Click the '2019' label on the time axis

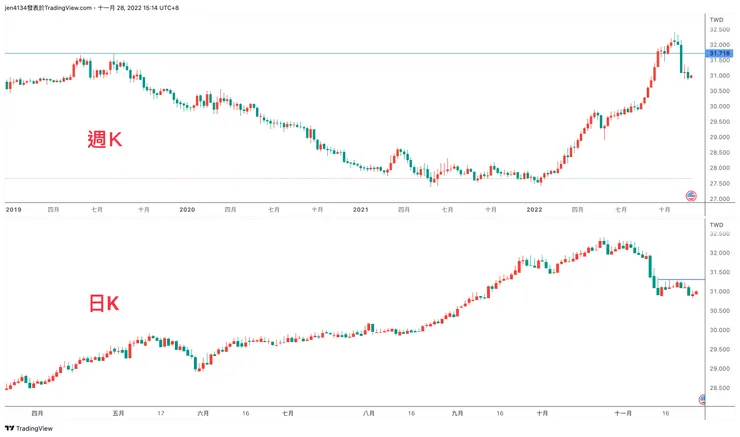(14, 210)
